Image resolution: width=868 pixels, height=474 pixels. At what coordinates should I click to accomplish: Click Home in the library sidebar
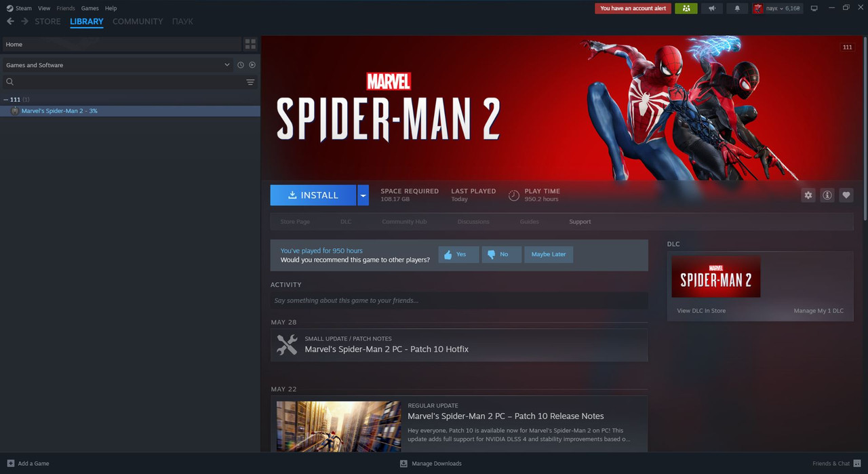point(121,44)
